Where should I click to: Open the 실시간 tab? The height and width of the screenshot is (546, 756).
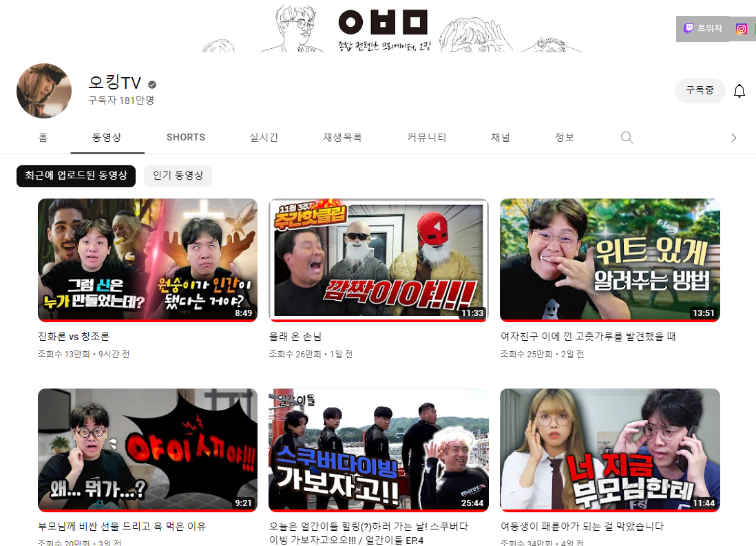click(x=264, y=138)
